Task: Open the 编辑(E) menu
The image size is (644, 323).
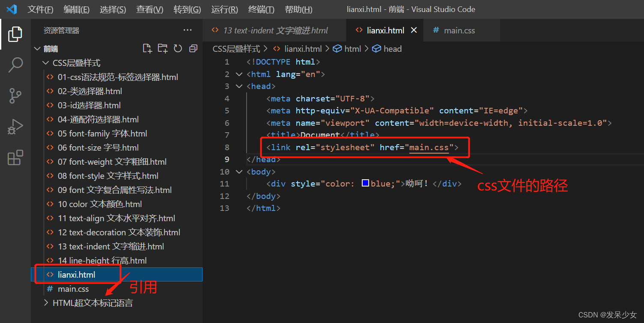Action: click(77, 9)
